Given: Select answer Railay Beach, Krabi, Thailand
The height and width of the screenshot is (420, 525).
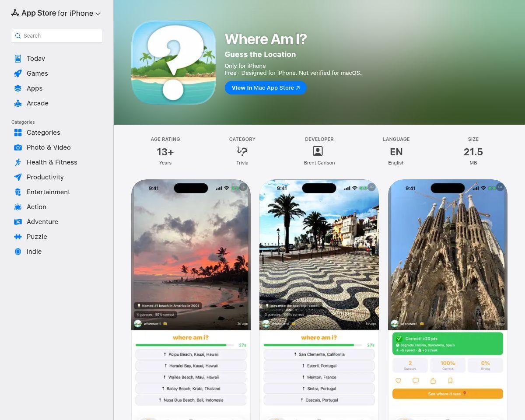Looking at the screenshot, I should 191,388.
